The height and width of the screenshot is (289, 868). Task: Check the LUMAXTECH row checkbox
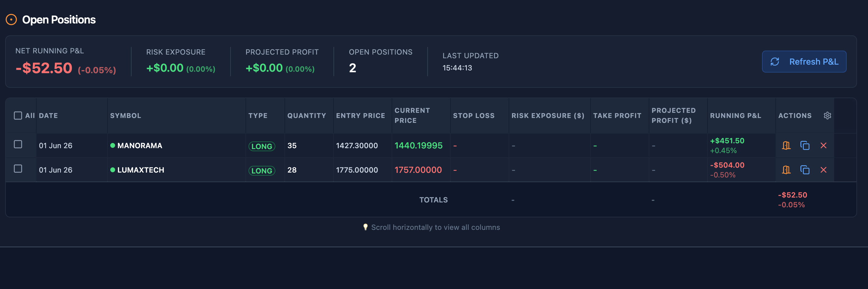pyautogui.click(x=18, y=168)
